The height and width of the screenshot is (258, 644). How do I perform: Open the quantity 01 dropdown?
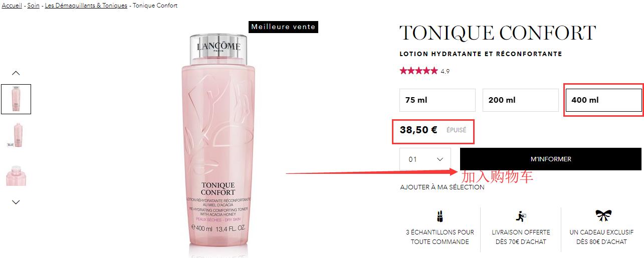coord(425,159)
